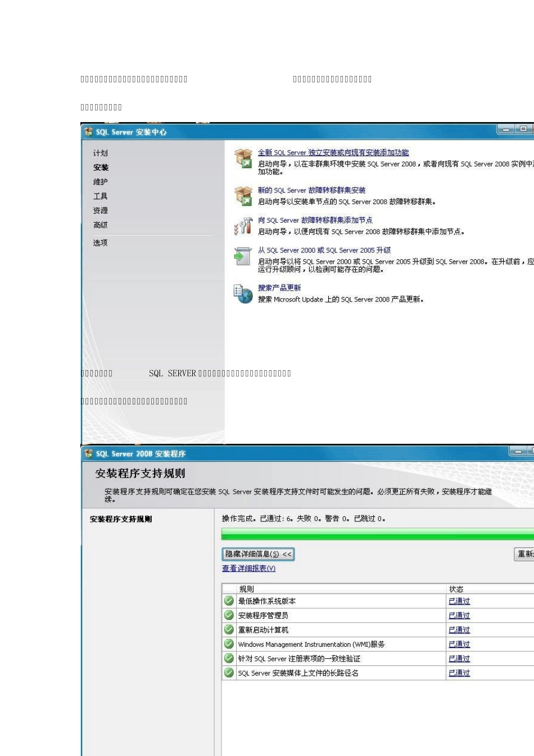Click 已通过 status for 长路径名 rule
This screenshot has width=534, height=756.
(x=459, y=673)
